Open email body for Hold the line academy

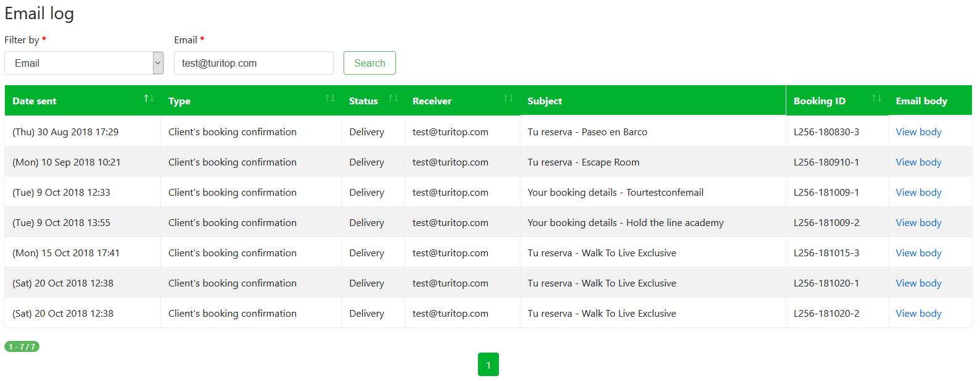[918, 223]
